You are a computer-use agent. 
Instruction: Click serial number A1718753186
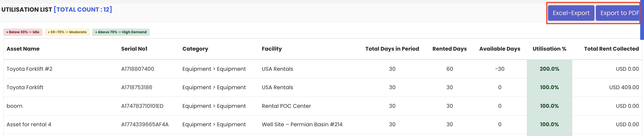[136, 87]
